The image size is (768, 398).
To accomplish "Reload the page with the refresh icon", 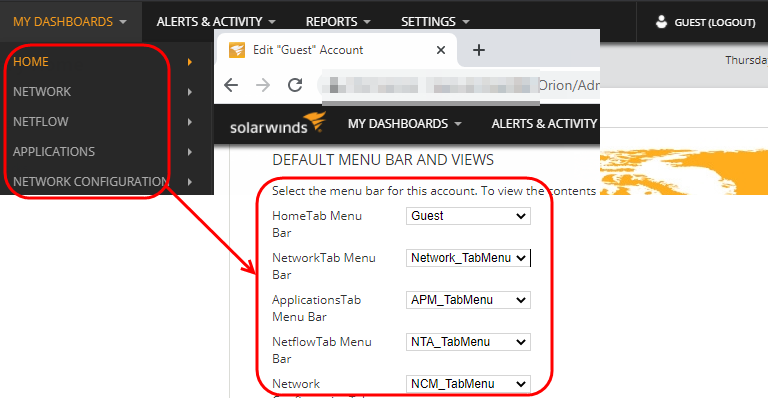I will tap(295, 85).
